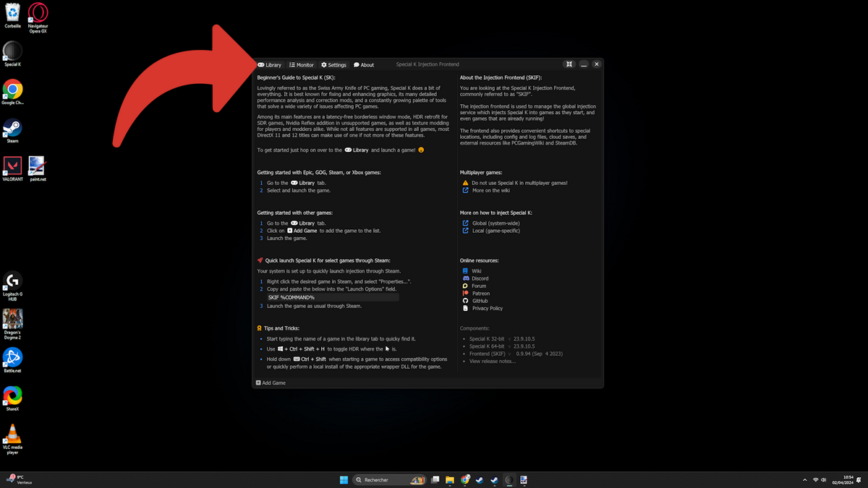This screenshot has width=868, height=488.
Task: Go to the About tab
Action: (364, 65)
